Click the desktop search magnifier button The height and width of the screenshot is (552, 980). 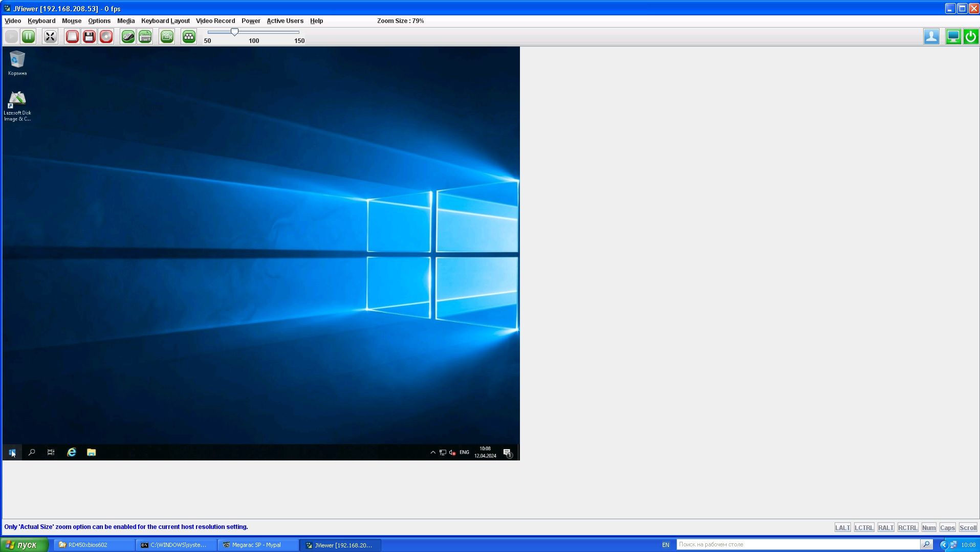926,544
